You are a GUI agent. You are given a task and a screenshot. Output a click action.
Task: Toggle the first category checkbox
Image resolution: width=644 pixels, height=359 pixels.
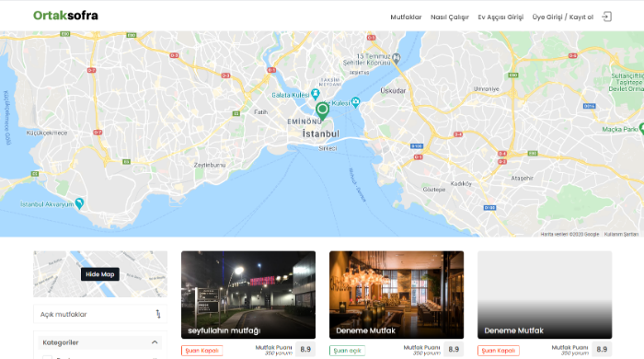click(47, 357)
